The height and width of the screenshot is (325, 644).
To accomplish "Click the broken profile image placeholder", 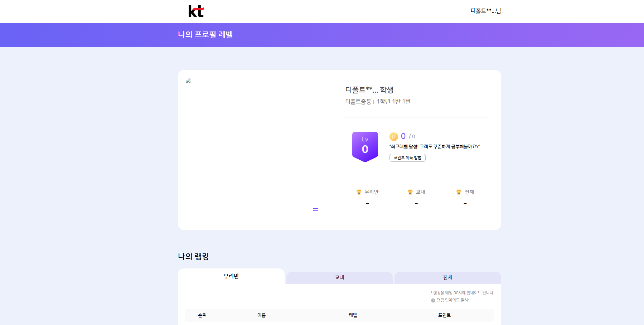I will coord(188,81).
